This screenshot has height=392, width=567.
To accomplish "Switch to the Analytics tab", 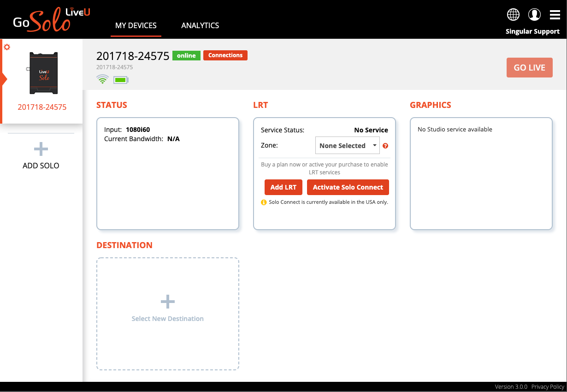I will coord(200,26).
